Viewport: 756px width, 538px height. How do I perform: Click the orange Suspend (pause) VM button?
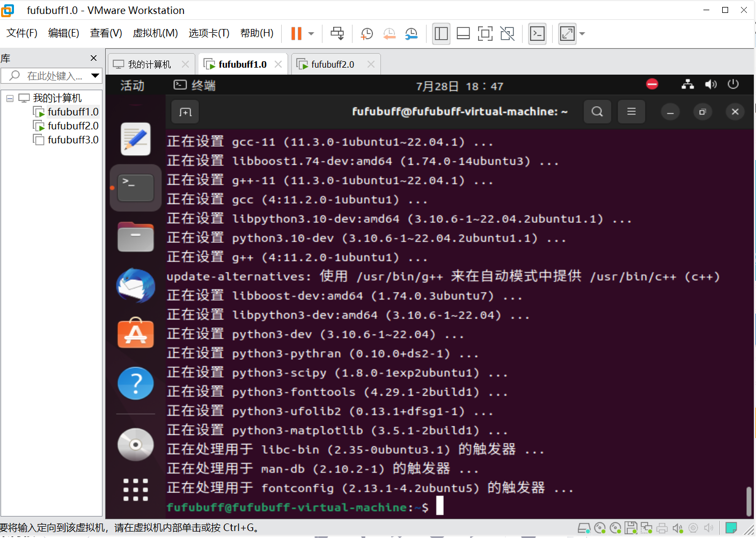pos(296,34)
